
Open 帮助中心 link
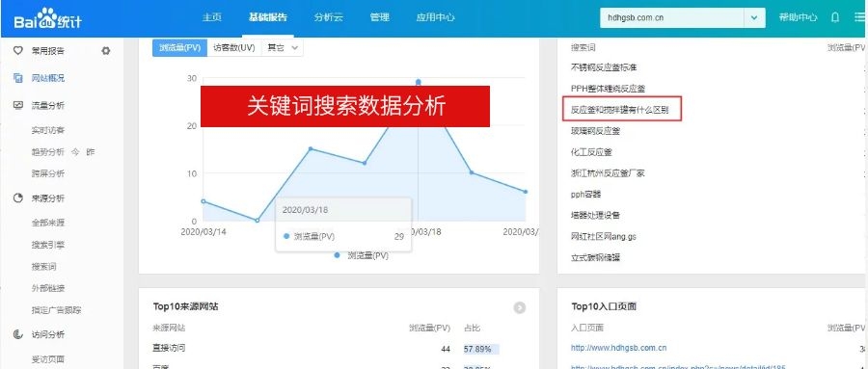coord(798,17)
